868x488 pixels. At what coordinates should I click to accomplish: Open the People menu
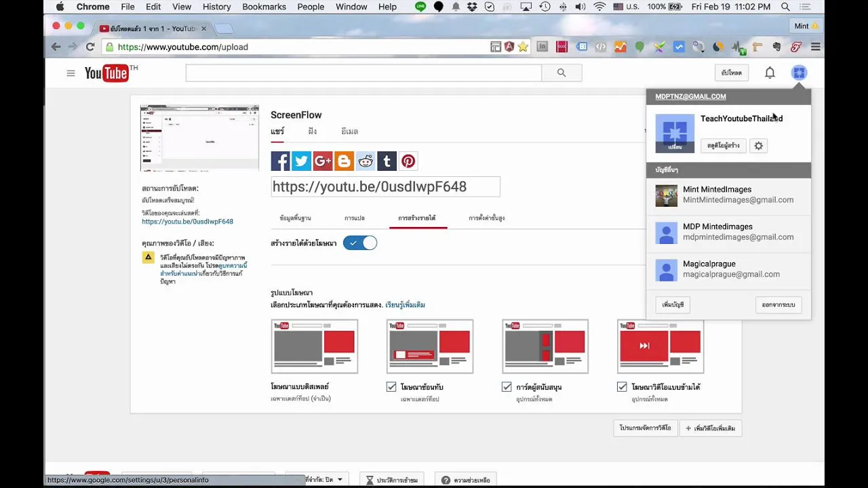click(x=311, y=7)
